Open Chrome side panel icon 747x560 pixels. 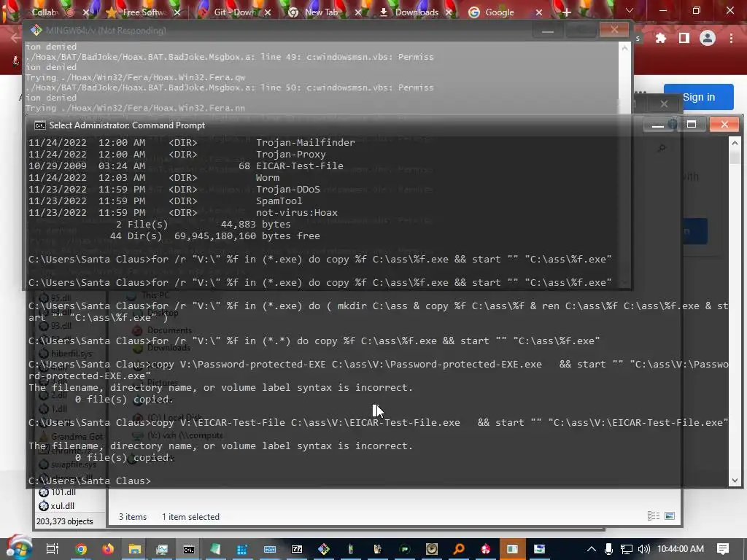click(x=684, y=38)
